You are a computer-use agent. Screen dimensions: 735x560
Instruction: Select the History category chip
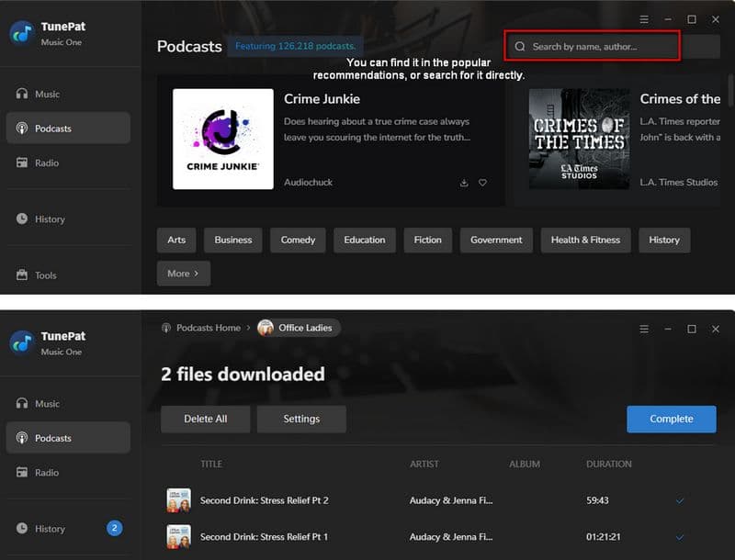coord(664,240)
